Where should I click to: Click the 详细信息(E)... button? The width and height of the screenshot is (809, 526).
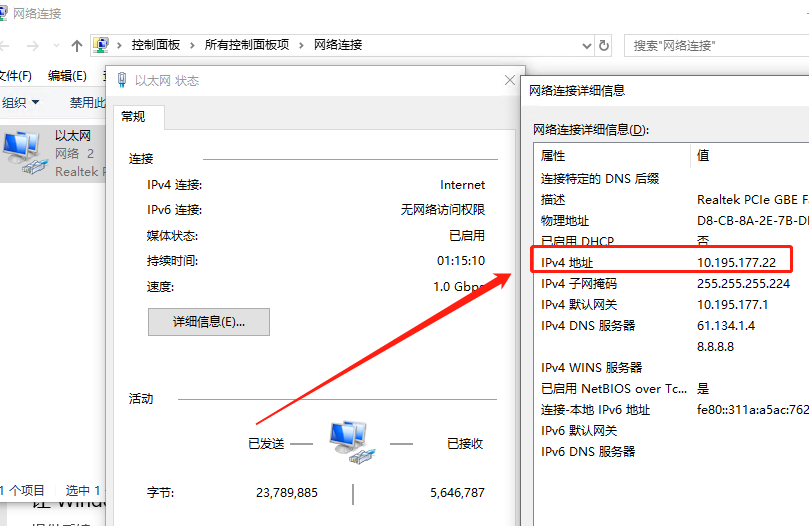pos(208,322)
